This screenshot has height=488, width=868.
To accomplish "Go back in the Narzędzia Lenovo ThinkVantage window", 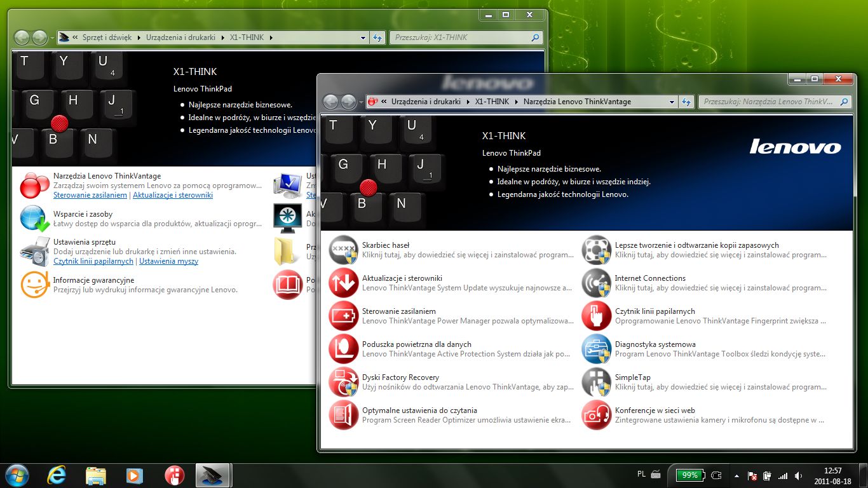I will [330, 102].
